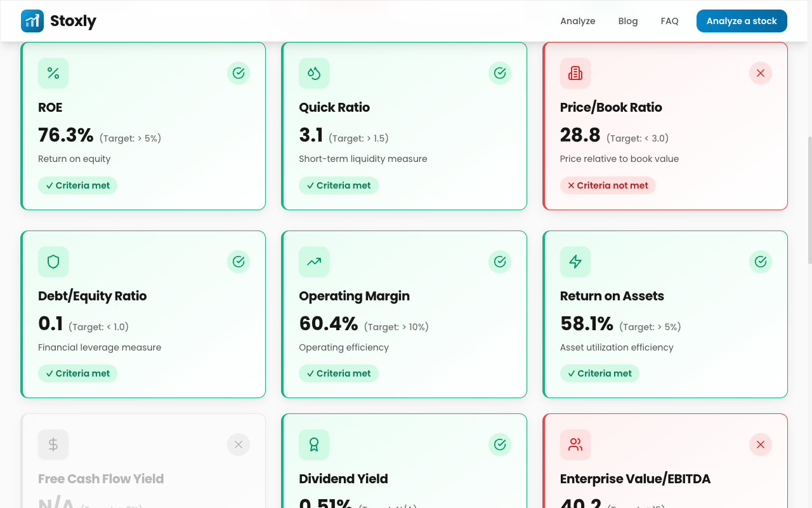The image size is (812, 508).
Task: Click 'Price relative to book value' description
Action: pyautogui.click(x=619, y=159)
